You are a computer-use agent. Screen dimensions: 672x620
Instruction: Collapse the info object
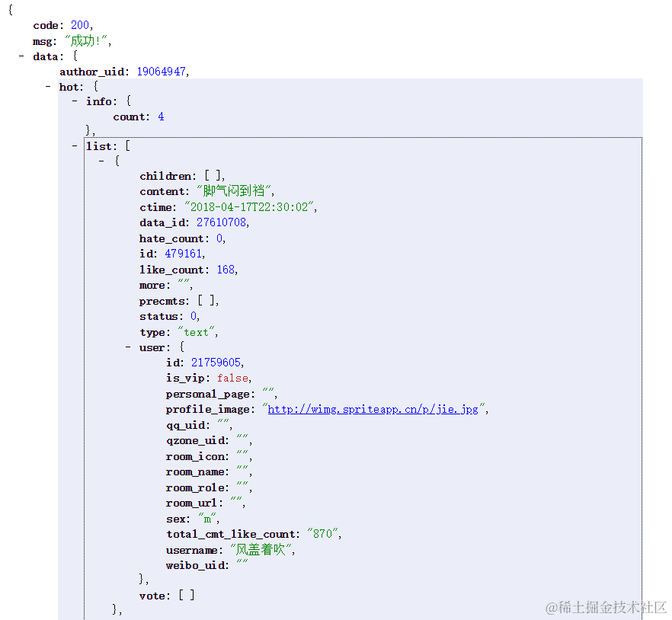point(75,101)
